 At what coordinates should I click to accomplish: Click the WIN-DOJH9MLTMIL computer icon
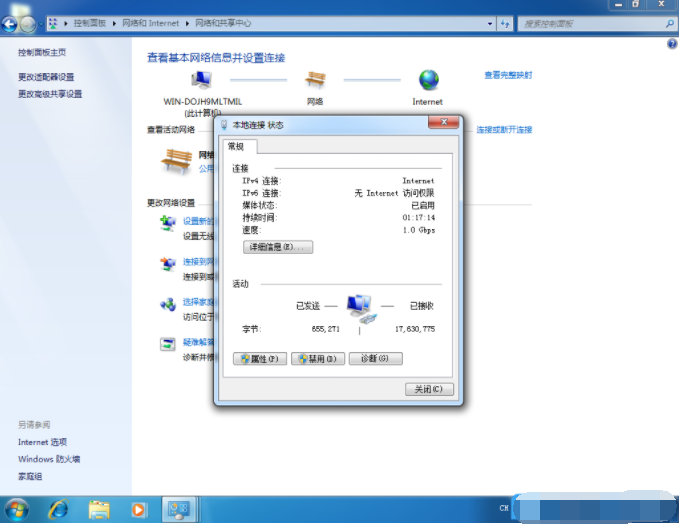pyautogui.click(x=201, y=80)
